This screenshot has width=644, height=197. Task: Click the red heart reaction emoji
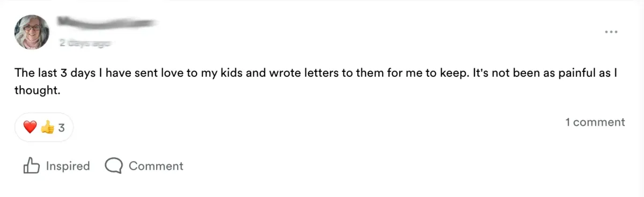30,127
